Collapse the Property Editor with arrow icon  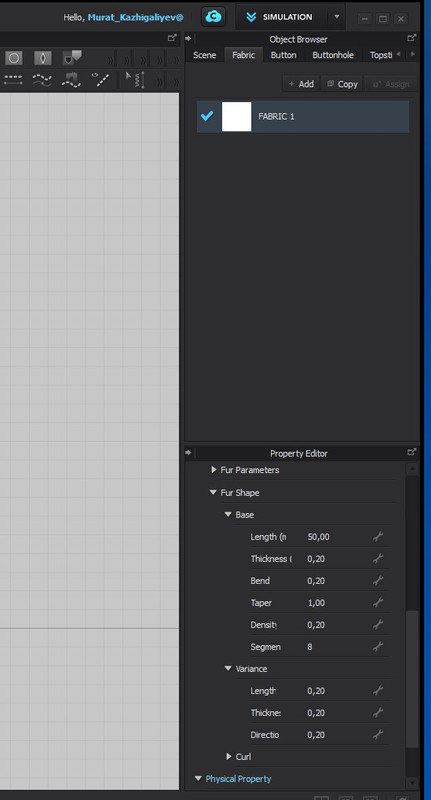pos(188,452)
